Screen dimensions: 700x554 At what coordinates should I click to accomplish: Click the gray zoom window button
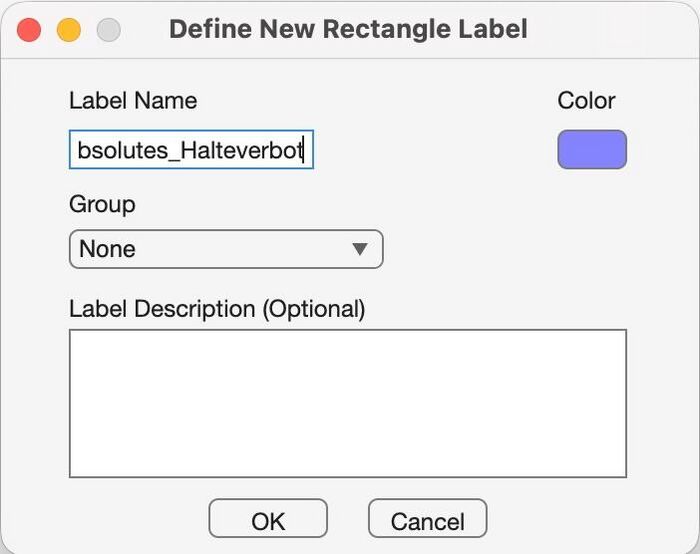(x=108, y=29)
